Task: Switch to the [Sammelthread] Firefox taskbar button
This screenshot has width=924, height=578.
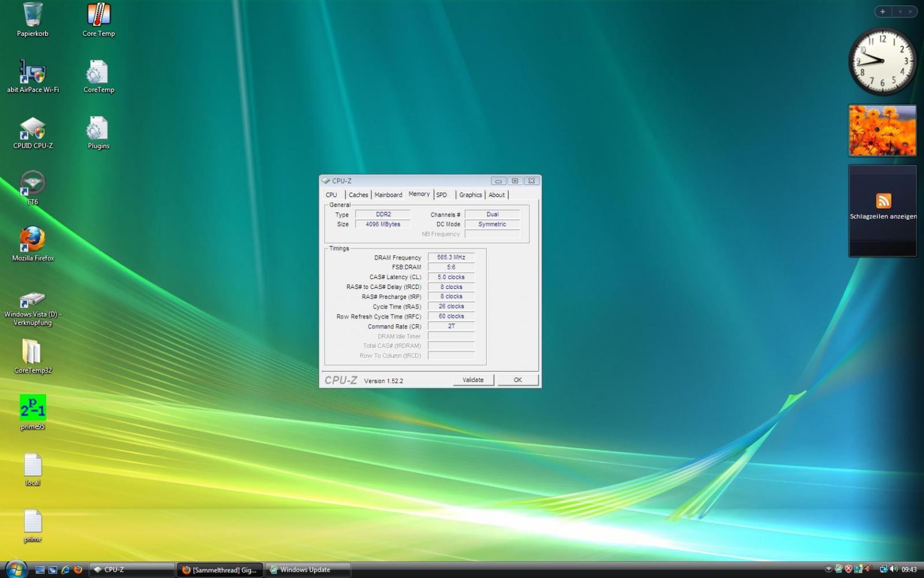Action: coord(219,569)
